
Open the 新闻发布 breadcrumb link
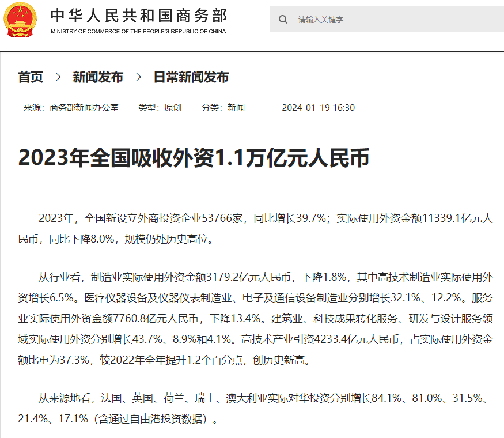point(97,77)
